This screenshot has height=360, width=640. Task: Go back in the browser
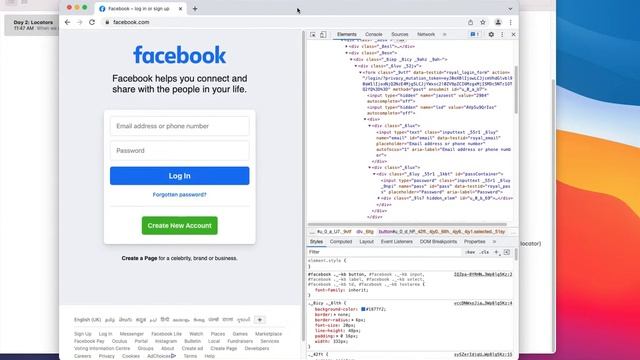coord(67,22)
